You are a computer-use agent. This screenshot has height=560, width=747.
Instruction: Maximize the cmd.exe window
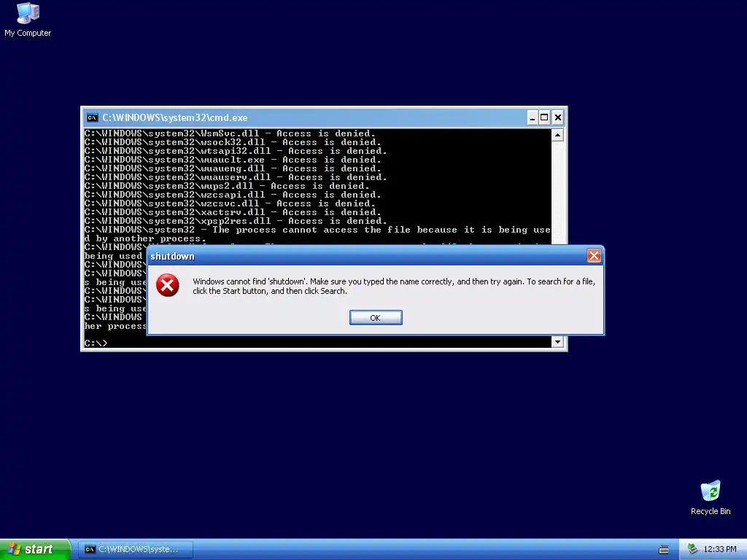(544, 117)
